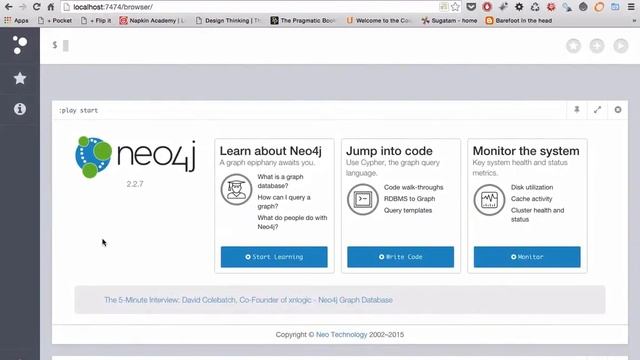Click the plus icon in editor bar
Image resolution: width=640 pixels, height=360 pixels.
click(x=597, y=46)
